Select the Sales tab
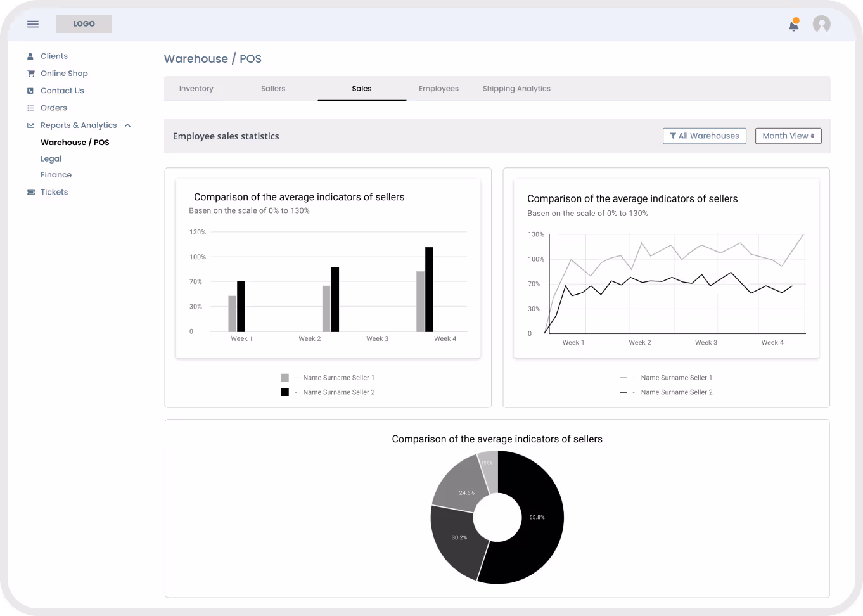This screenshot has width=863, height=616. click(362, 89)
